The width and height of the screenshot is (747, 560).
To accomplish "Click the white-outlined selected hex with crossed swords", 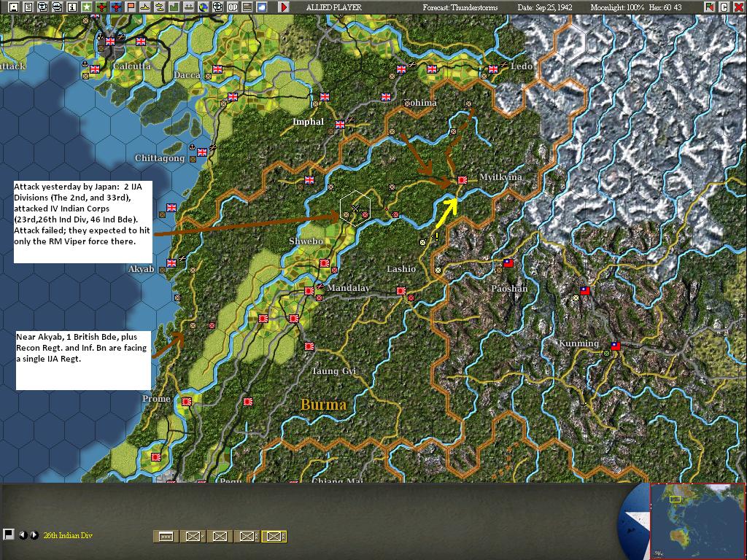I will pyautogui.click(x=355, y=208).
